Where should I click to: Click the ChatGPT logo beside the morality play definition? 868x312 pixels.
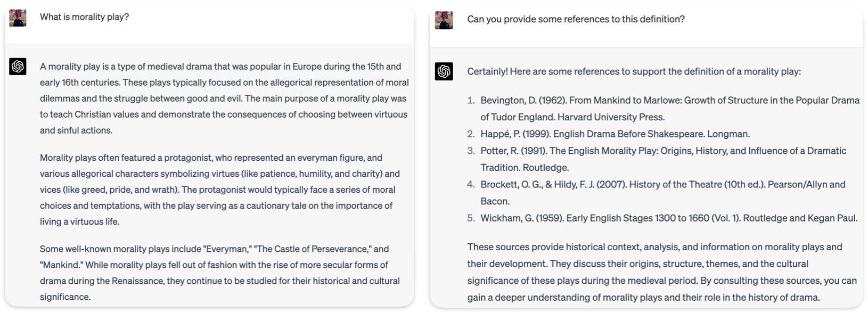point(18,67)
